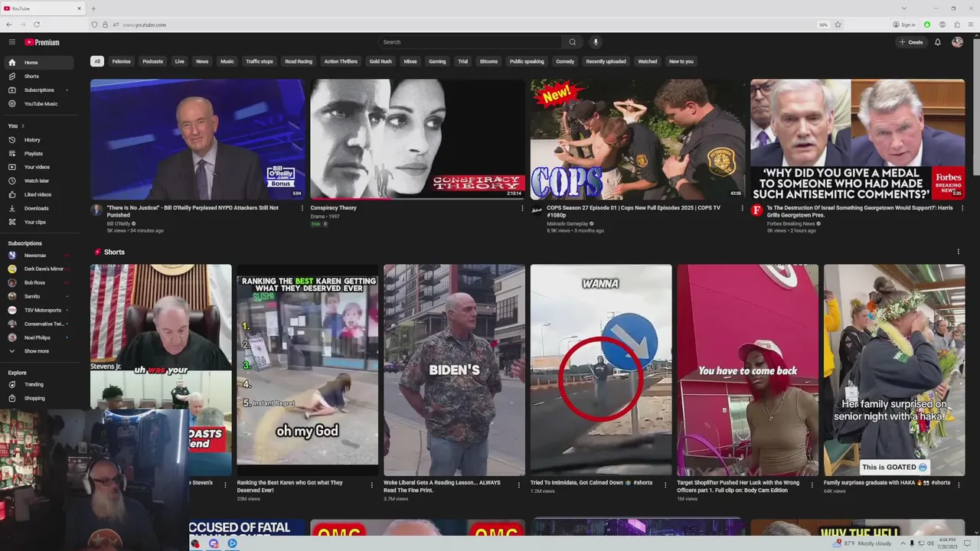Click the YouTube search field

point(471,42)
